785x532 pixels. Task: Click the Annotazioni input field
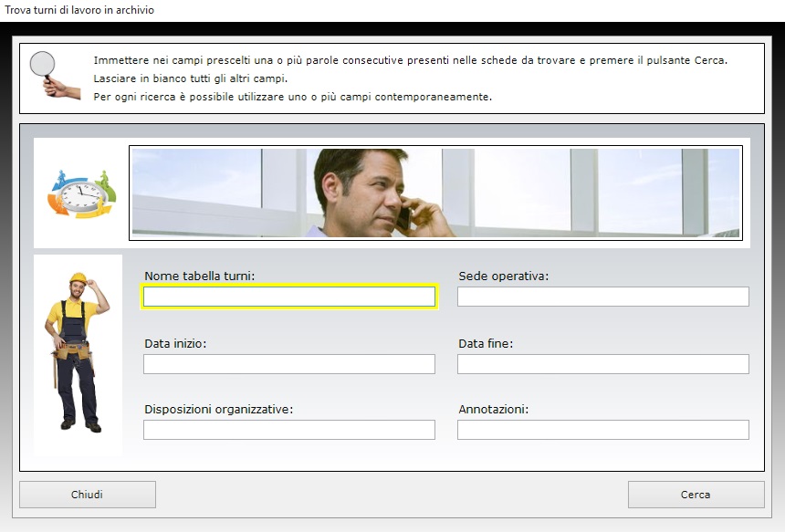602,430
